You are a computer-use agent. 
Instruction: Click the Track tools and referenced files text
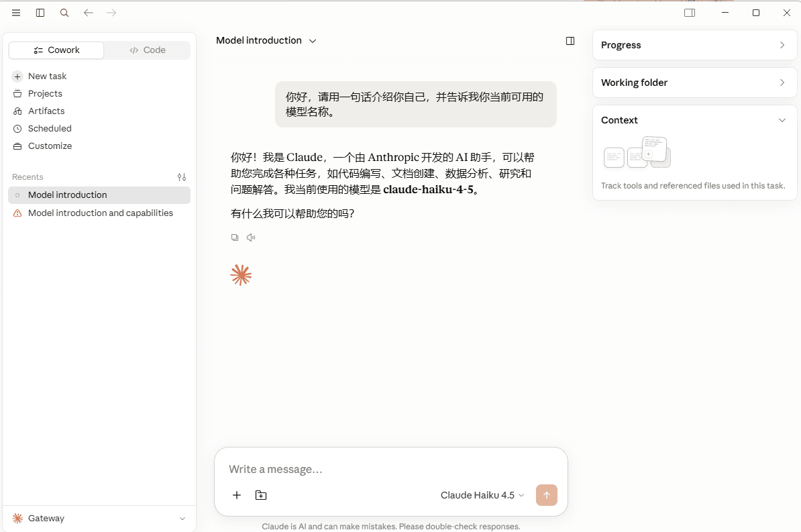coord(693,186)
